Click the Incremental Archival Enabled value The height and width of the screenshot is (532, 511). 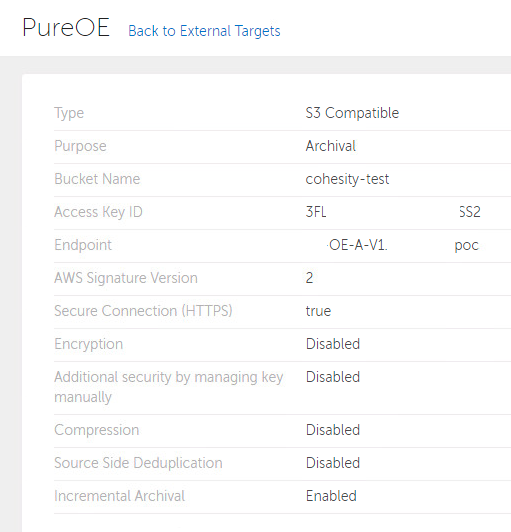[331, 496]
